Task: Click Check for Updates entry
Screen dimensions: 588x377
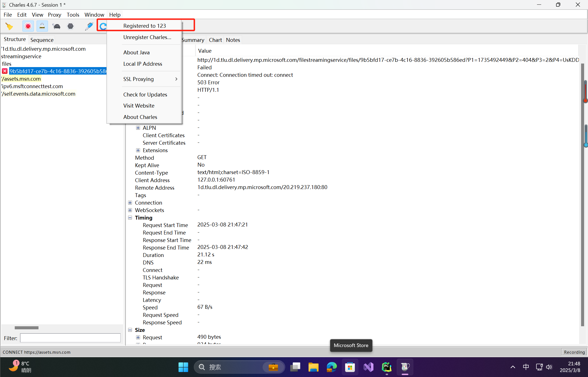Action: coord(145,95)
